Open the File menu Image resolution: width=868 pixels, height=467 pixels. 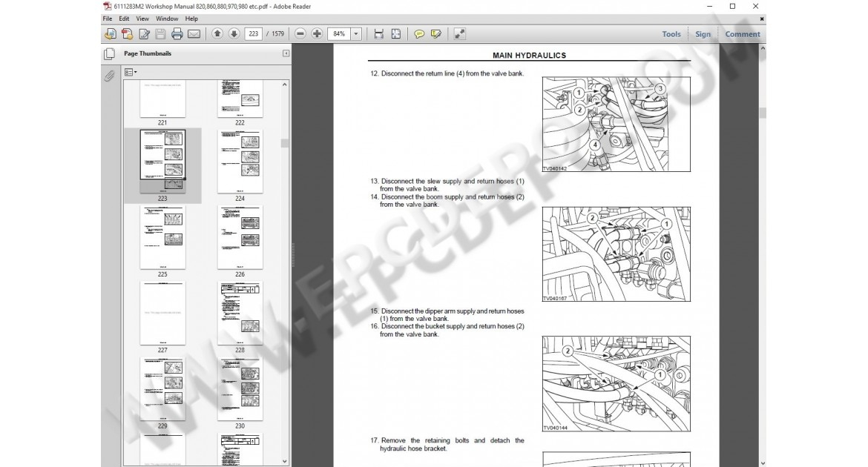click(x=108, y=19)
